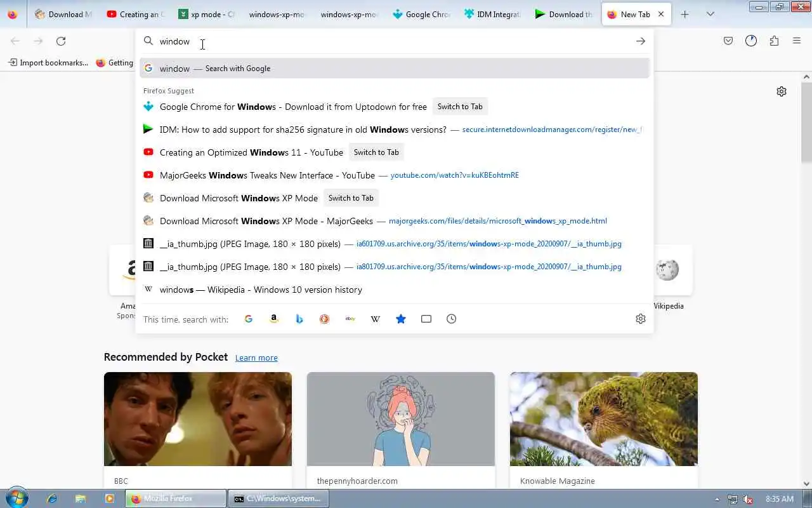Screen dimensions: 812x508
Task: Switch to the IDM Integration tab
Action: tap(493, 14)
